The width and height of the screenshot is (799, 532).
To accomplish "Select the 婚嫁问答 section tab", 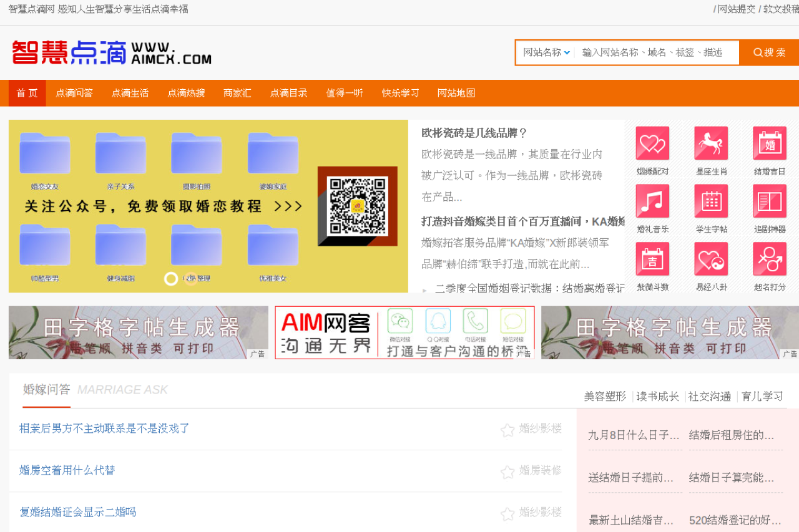I will click(x=47, y=390).
